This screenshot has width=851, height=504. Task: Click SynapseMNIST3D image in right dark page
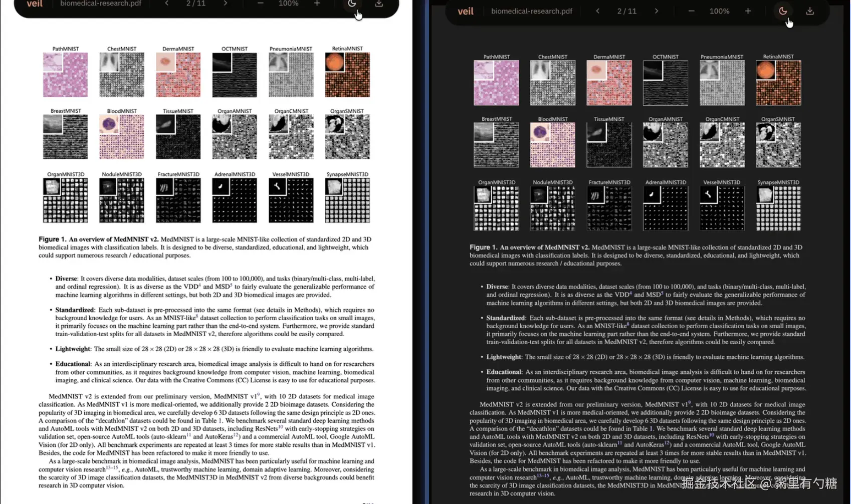point(778,208)
